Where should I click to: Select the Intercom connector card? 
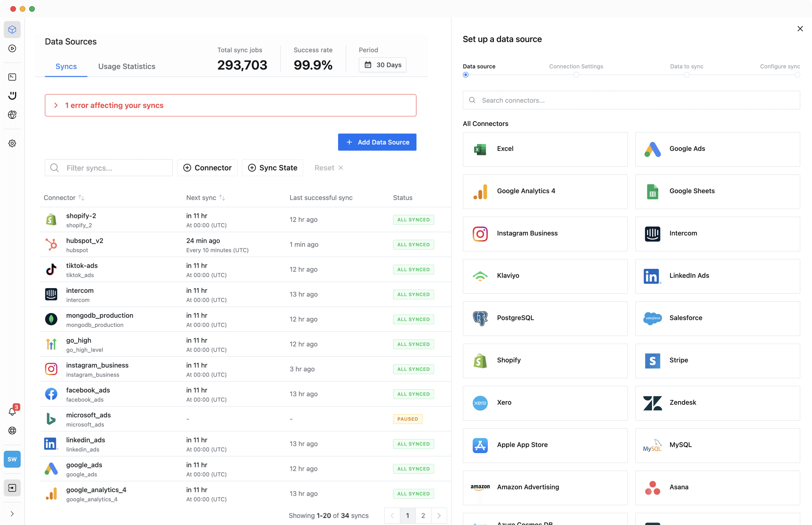pyautogui.click(x=718, y=234)
